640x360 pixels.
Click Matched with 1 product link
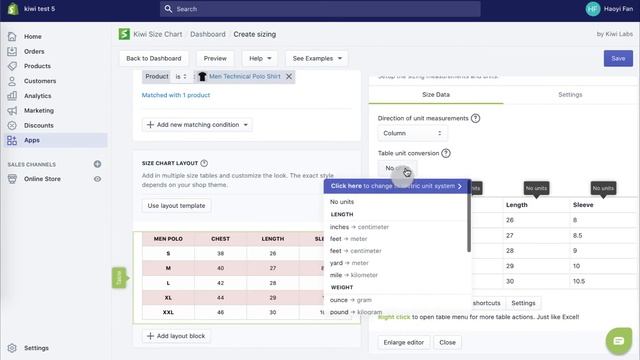click(x=176, y=95)
